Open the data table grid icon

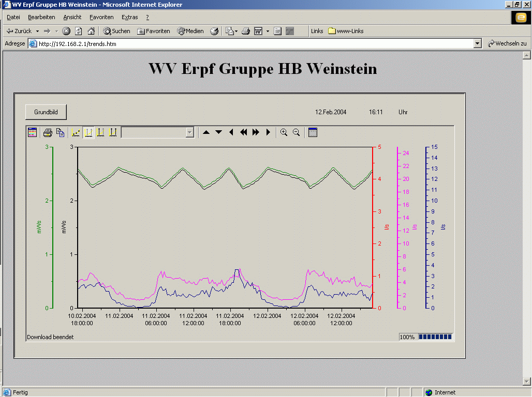tap(313, 132)
